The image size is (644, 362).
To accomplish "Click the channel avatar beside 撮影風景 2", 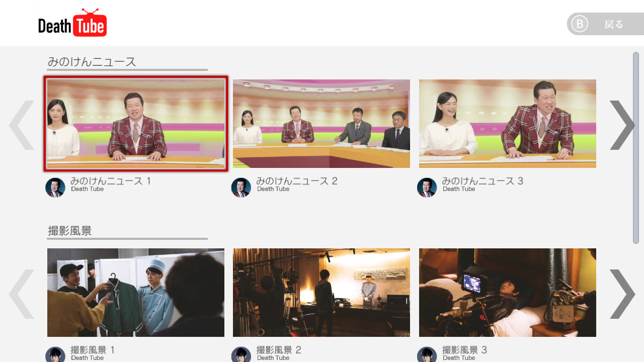I will pos(241,354).
